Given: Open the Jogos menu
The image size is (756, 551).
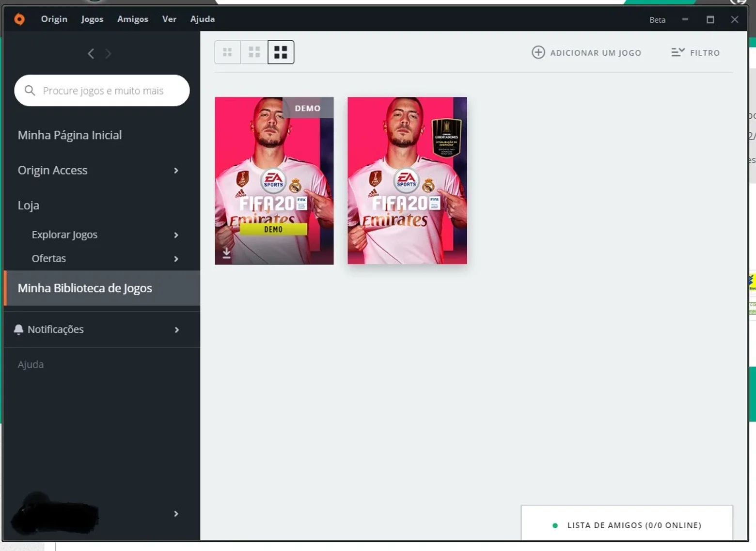Looking at the screenshot, I should coord(92,19).
